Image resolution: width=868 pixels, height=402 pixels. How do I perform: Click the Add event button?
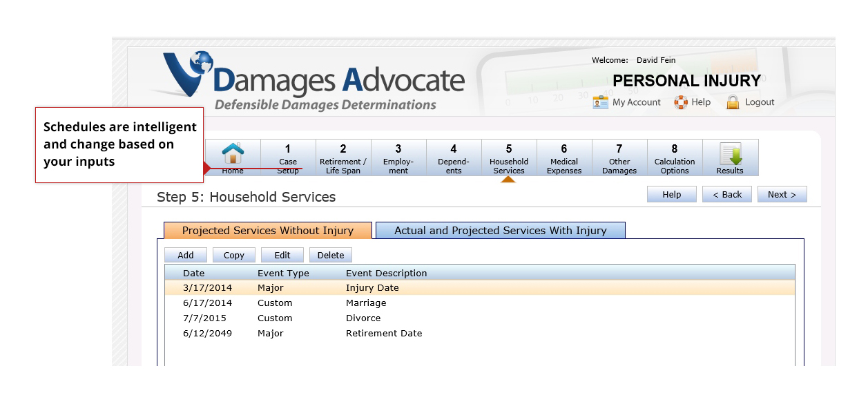pos(186,255)
